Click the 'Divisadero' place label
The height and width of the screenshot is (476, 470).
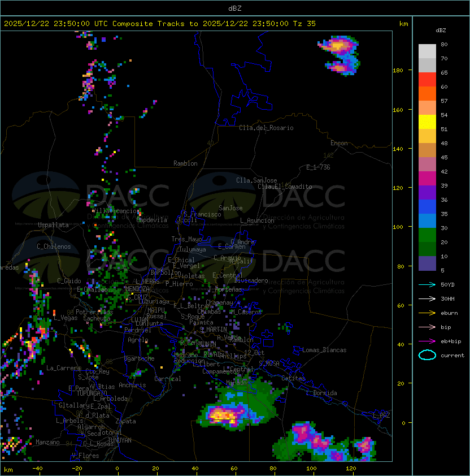(251, 280)
